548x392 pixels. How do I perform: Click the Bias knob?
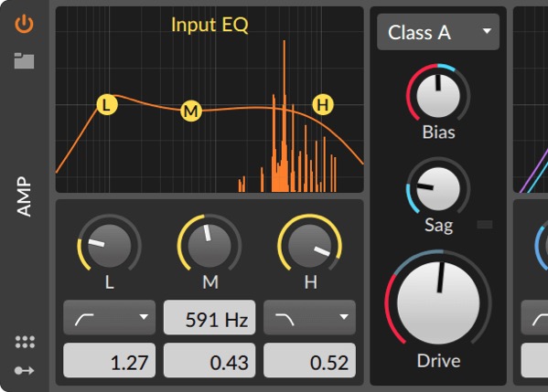pos(438,95)
